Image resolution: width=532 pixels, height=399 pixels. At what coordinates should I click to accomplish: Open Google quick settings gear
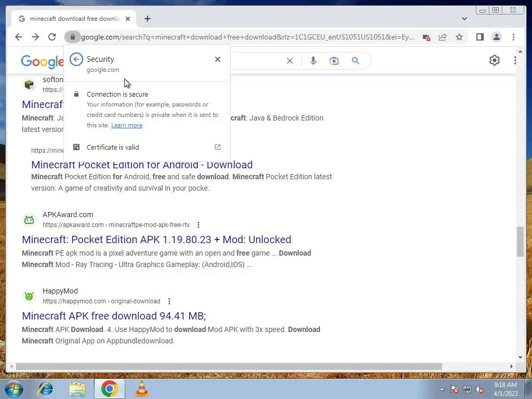(x=495, y=60)
